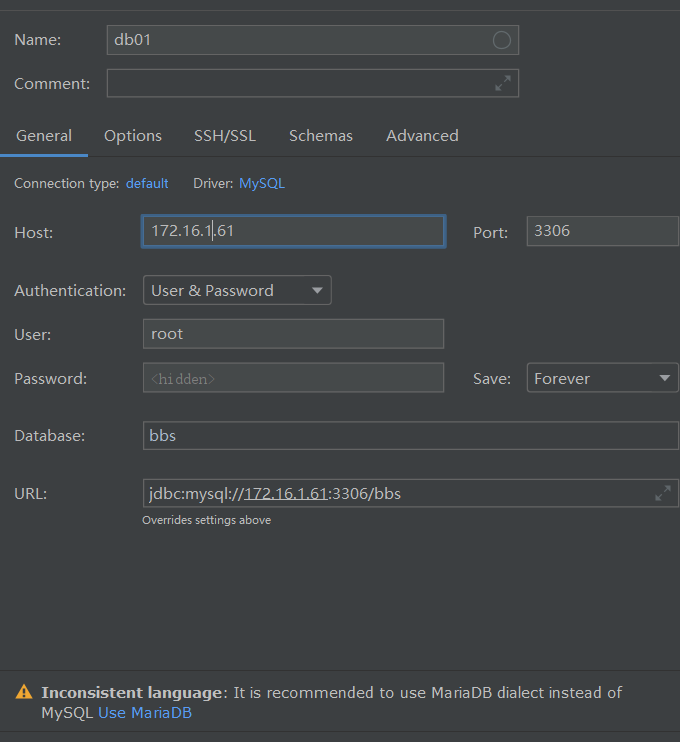Image resolution: width=680 pixels, height=742 pixels.
Task: Click the Database name field
Action: coord(410,436)
